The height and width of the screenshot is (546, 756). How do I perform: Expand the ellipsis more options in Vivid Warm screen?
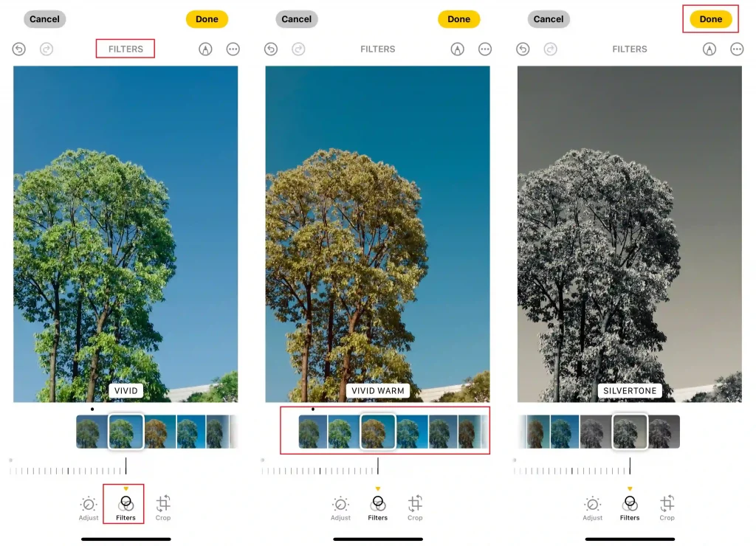485,49
